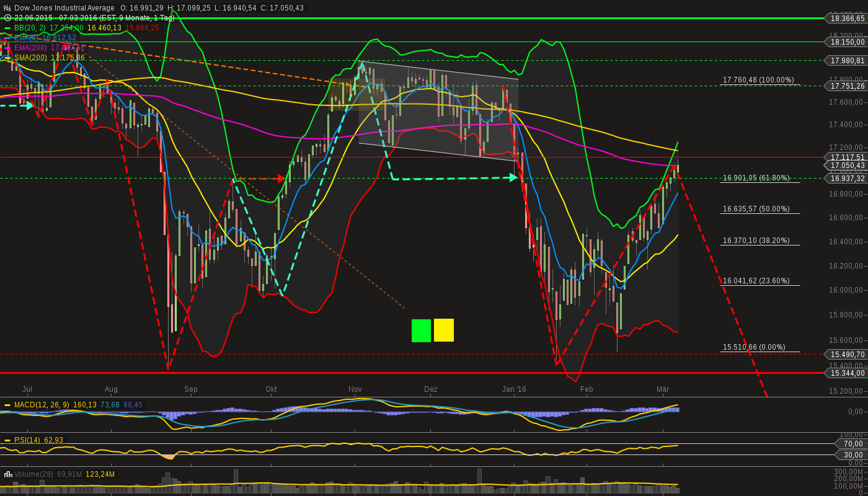Screen dimensions: 868x496
Task: Select the 17.050,43 current price tag
Action: pyautogui.click(x=846, y=166)
